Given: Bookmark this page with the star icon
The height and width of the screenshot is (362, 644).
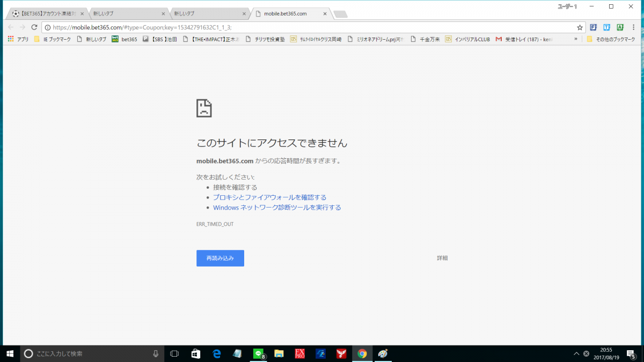Looking at the screenshot, I should (x=580, y=27).
